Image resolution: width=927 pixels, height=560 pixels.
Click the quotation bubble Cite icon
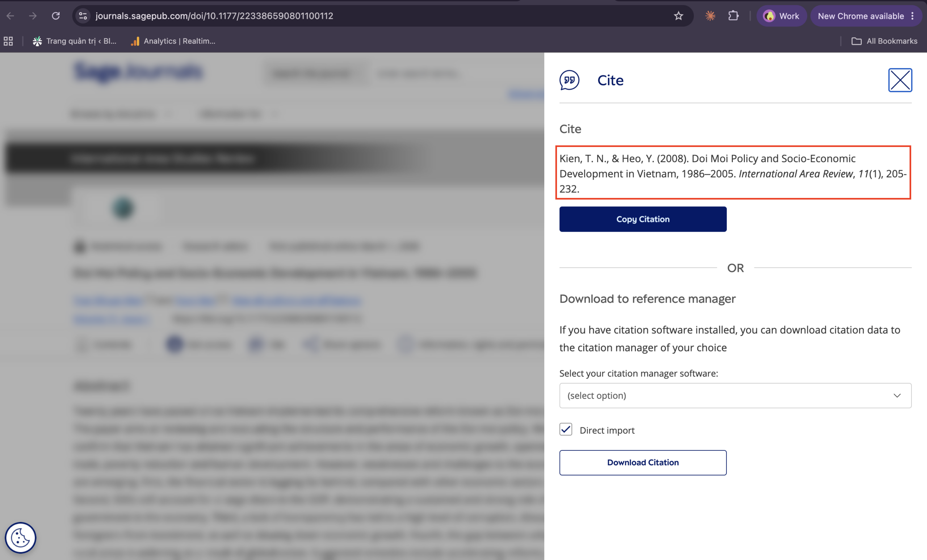point(569,80)
